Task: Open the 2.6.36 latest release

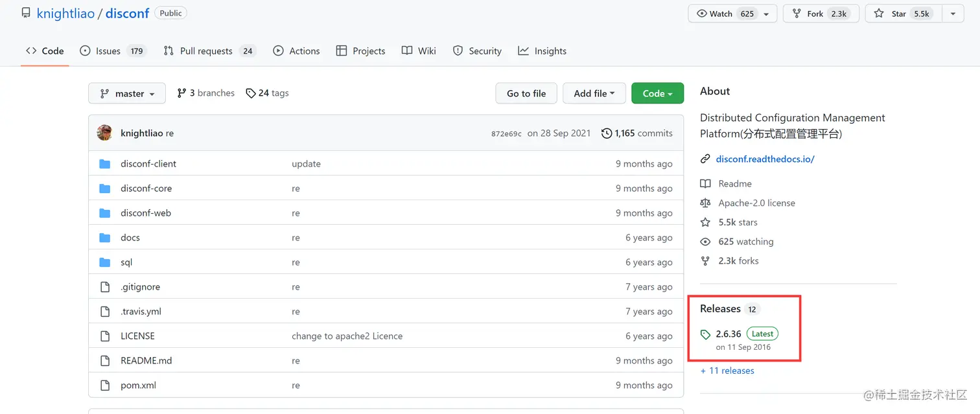Action: coord(729,334)
